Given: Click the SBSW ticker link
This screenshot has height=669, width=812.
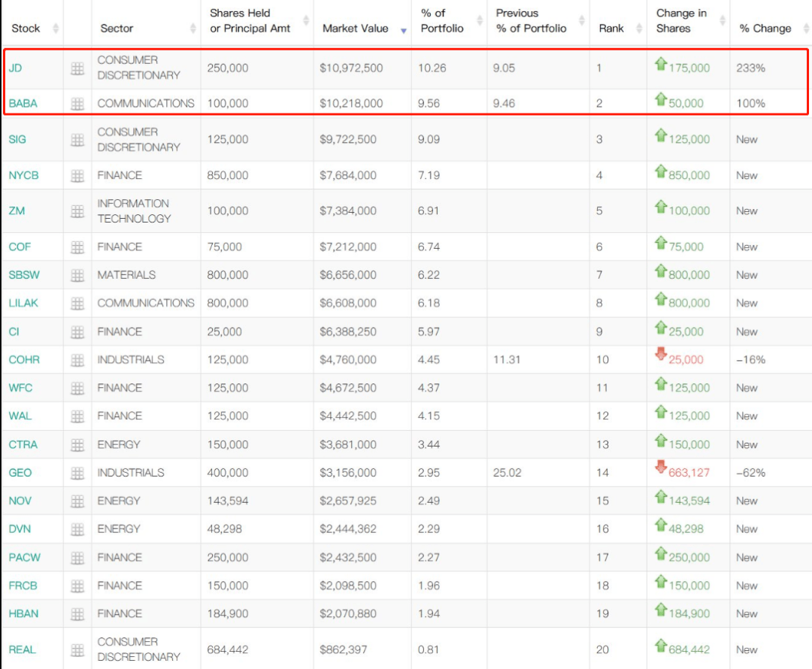Looking at the screenshot, I should coord(24,275).
